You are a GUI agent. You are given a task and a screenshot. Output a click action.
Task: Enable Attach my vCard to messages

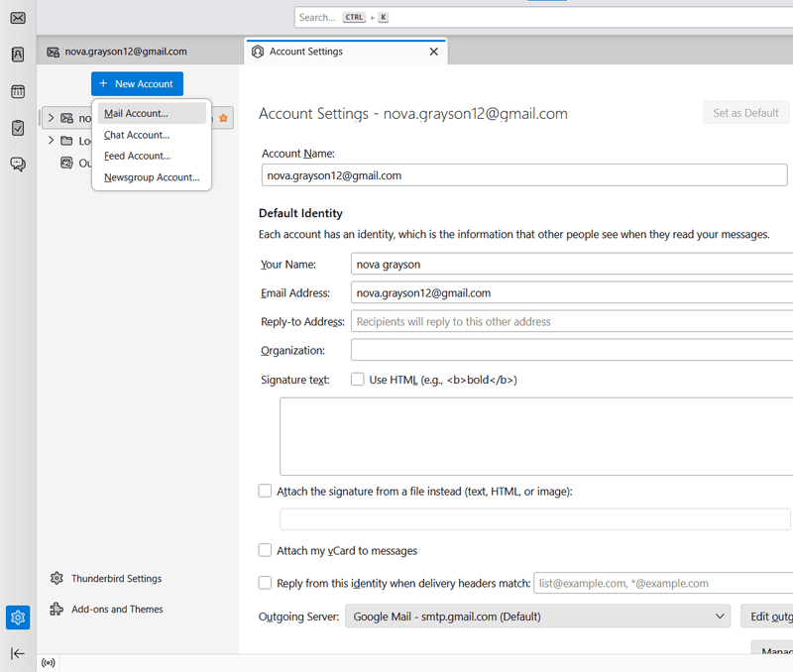(x=265, y=550)
